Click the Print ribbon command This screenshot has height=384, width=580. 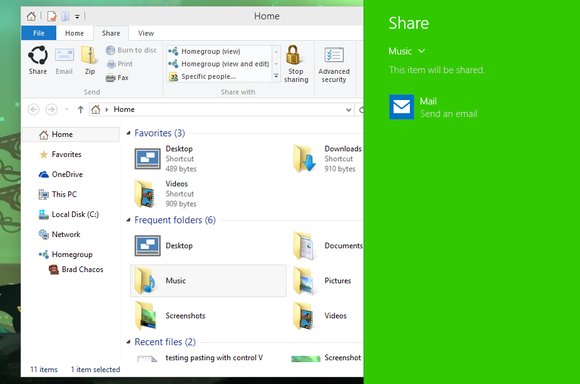(x=119, y=64)
